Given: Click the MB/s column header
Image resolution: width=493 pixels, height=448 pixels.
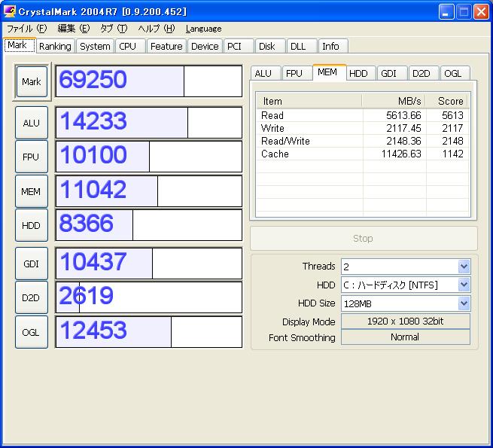Looking at the screenshot, I should 394,102.
